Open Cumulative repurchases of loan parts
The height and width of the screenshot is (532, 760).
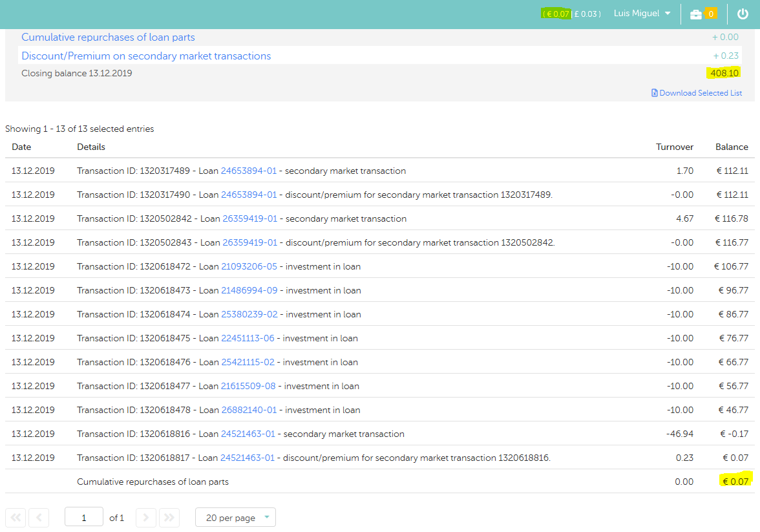tap(108, 37)
